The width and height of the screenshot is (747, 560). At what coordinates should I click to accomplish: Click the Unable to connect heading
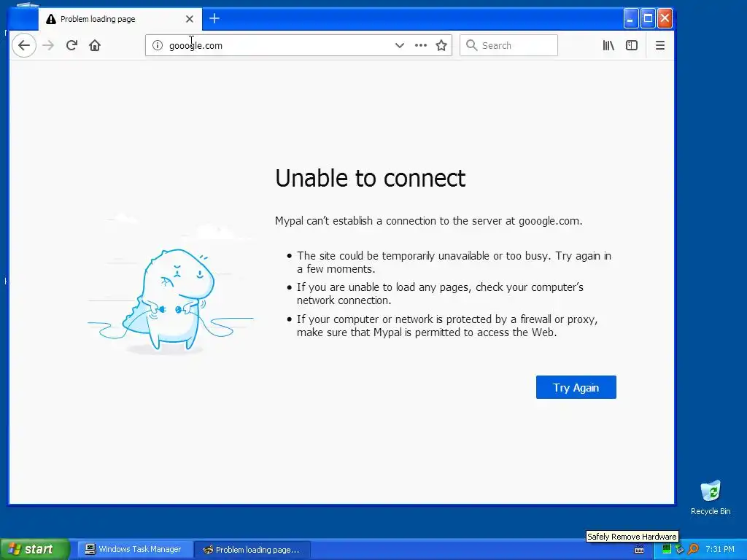pyautogui.click(x=370, y=178)
